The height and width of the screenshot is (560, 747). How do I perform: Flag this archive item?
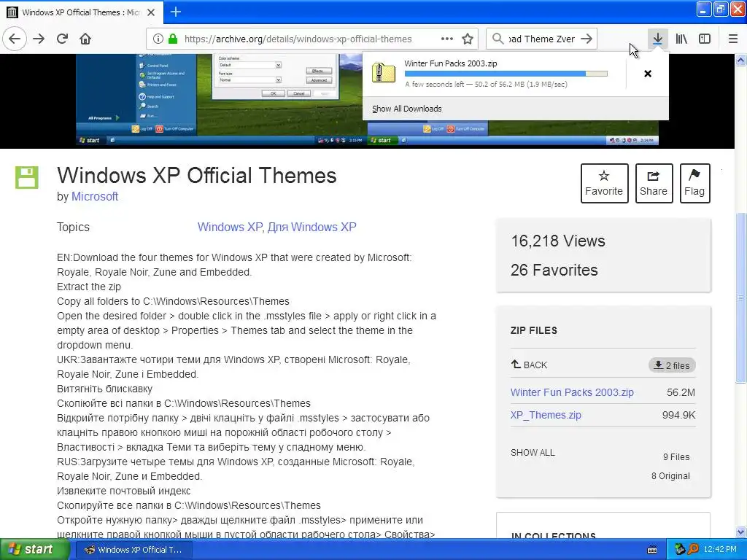pyautogui.click(x=694, y=183)
